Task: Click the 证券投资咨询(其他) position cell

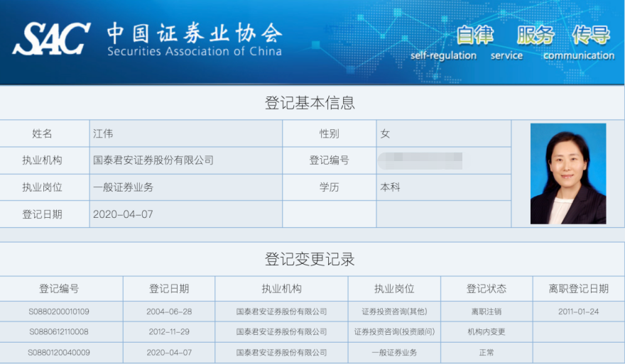Action: click(394, 311)
